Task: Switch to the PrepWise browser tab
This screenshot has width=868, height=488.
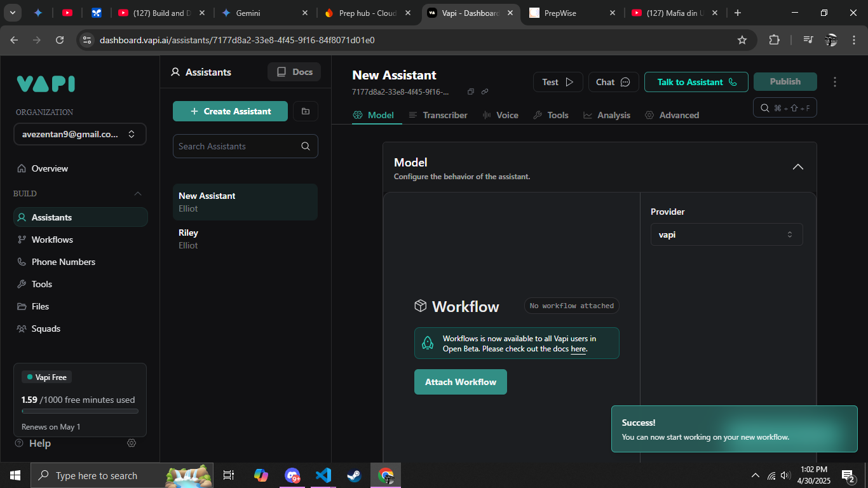Action: coord(572,13)
